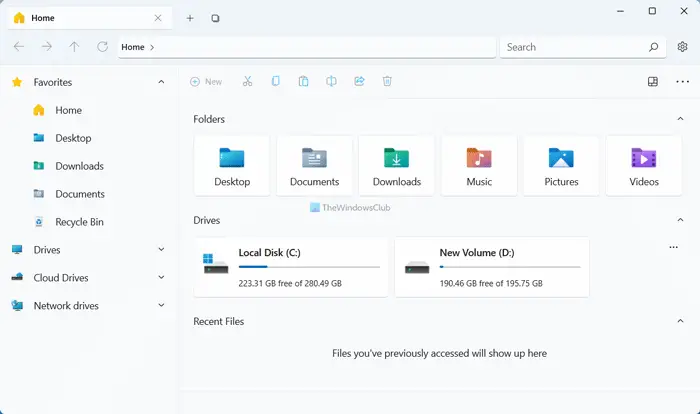Toggle the preview pane layout icon

[653, 81]
